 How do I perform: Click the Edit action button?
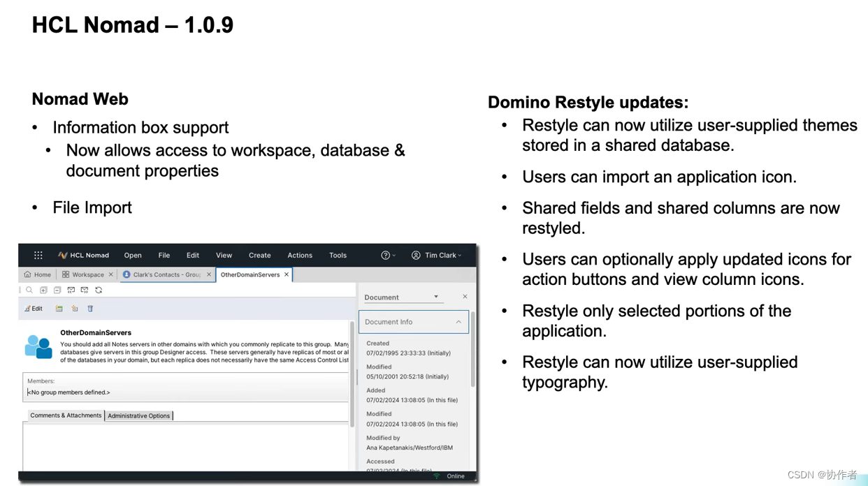pos(34,309)
